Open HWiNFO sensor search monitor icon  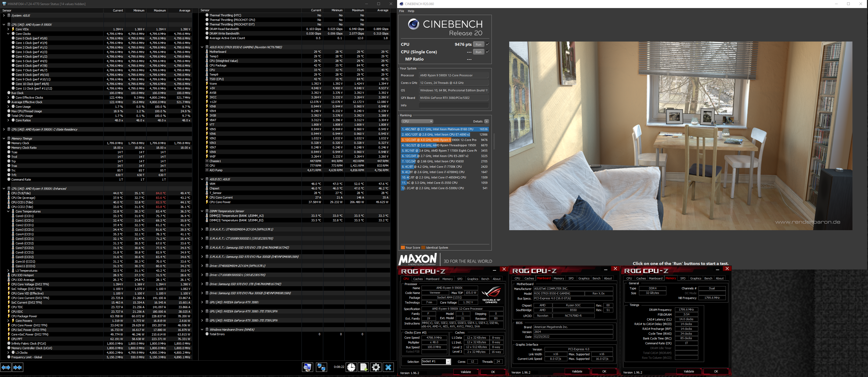(x=307, y=367)
